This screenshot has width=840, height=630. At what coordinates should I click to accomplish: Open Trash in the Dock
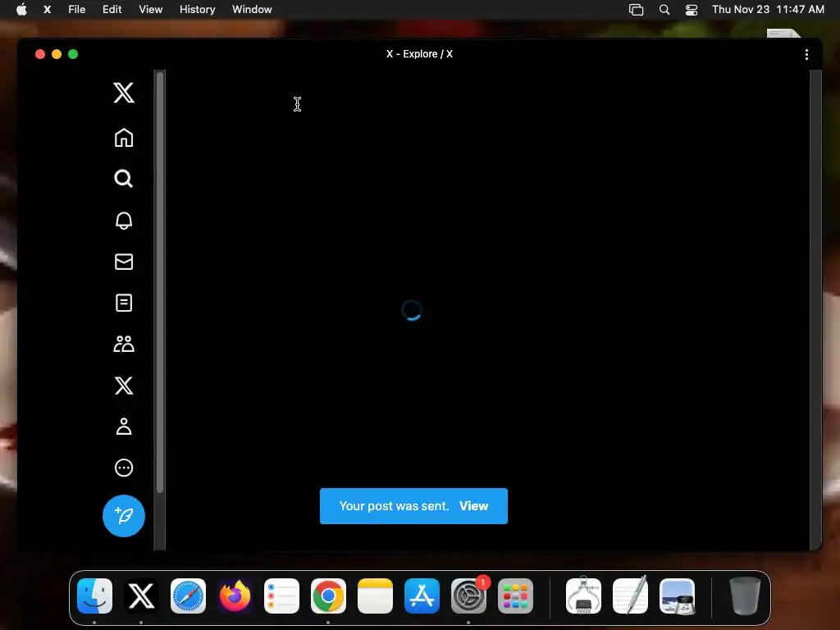click(745, 596)
